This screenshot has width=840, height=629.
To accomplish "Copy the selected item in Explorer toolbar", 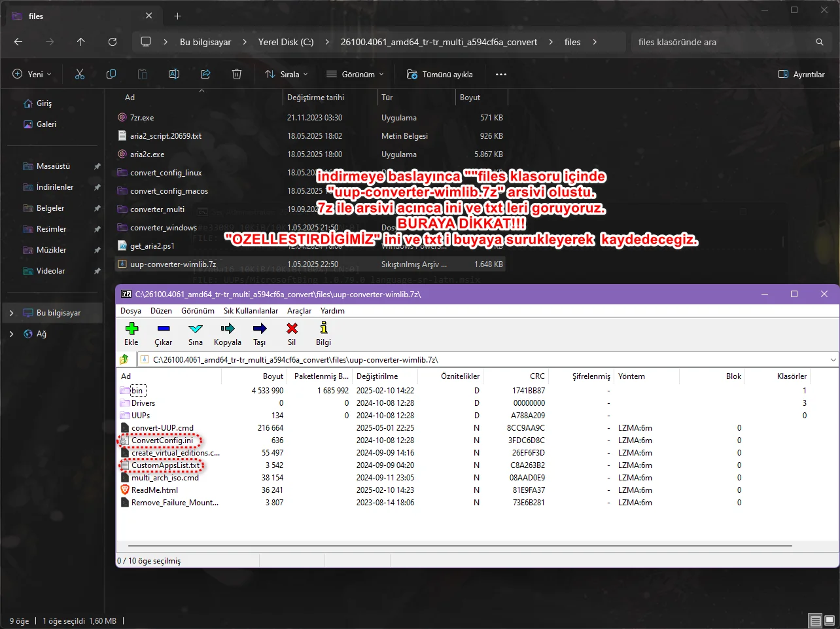I will [111, 74].
